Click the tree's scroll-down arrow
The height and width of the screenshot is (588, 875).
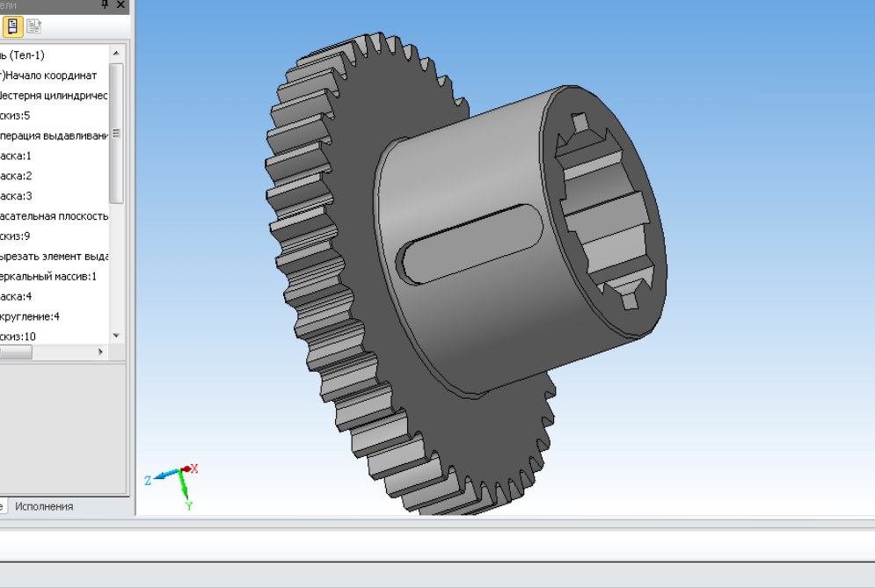click(x=116, y=335)
